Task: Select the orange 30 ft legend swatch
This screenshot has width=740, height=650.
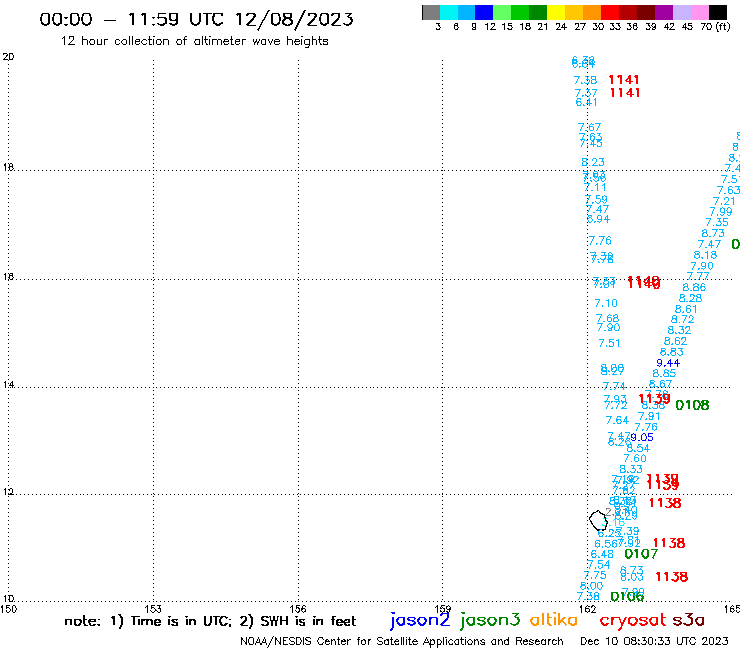Action: point(592,12)
